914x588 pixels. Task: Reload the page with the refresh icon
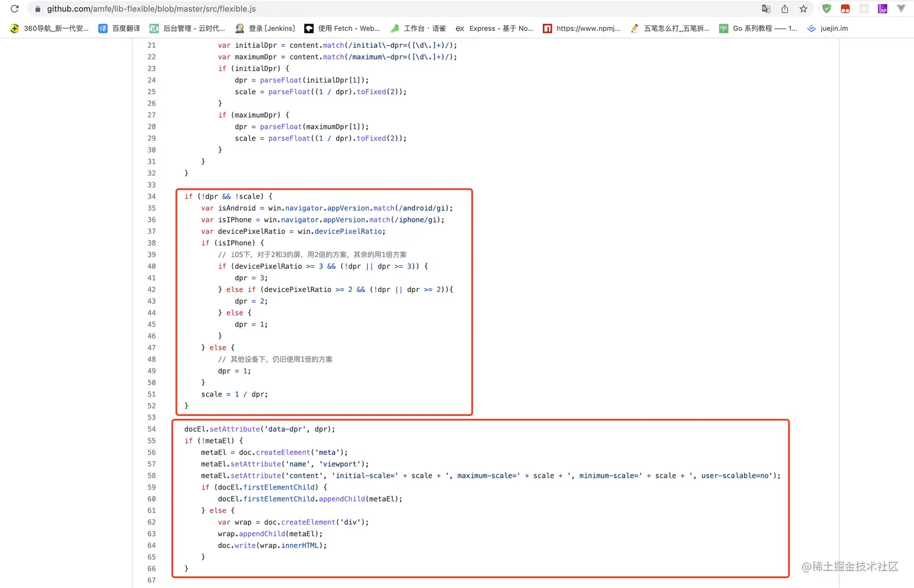15,9
